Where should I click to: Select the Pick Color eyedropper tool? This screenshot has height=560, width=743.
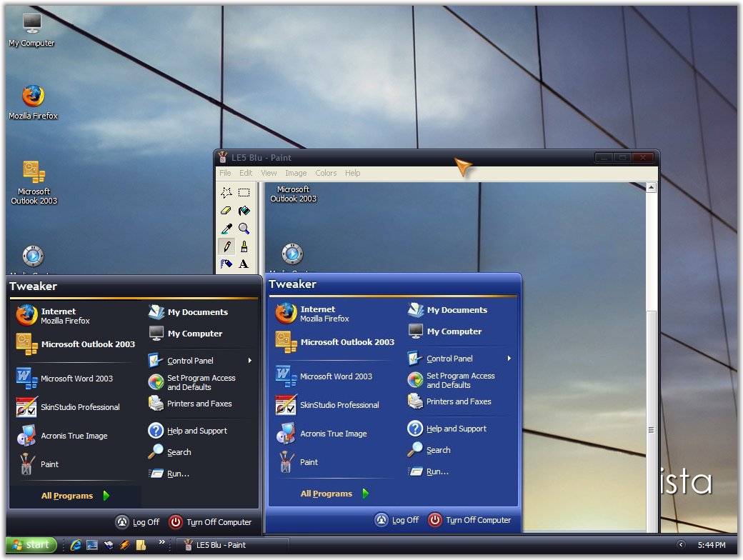point(226,229)
